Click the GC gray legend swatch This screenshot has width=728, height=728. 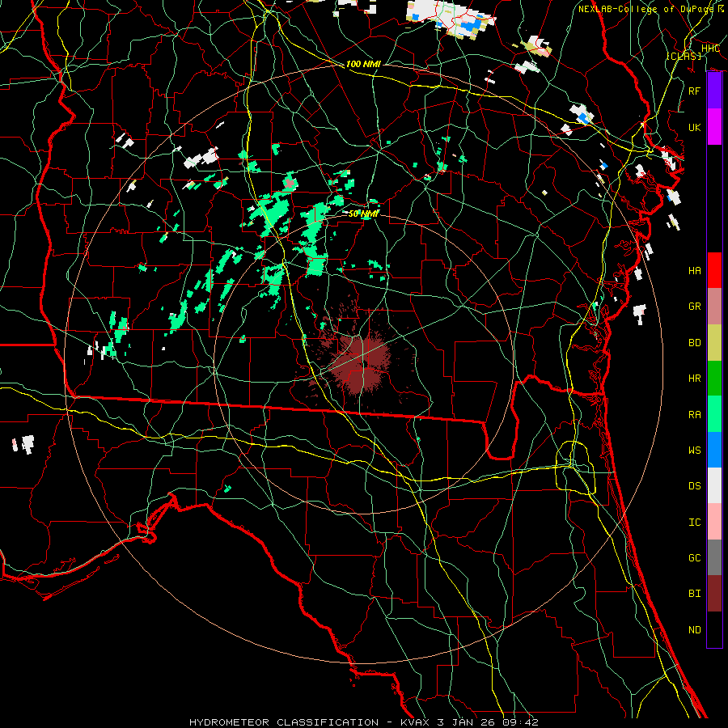coord(714,557)
